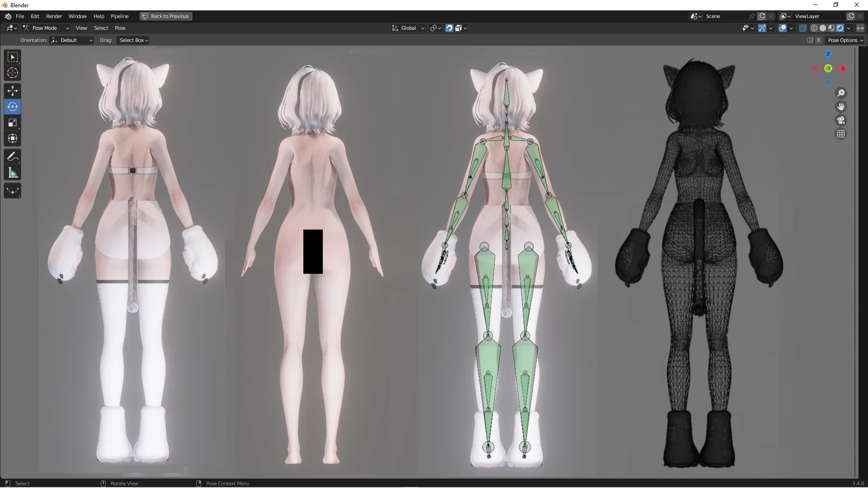Select the Scale tool
Image resolution: width=868 pixels, height=488 pixels.
12,122
